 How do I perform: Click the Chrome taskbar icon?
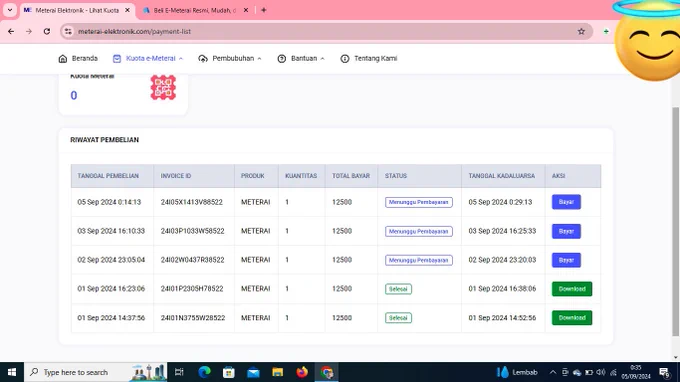pyautogui.click(x=327, y=372)
